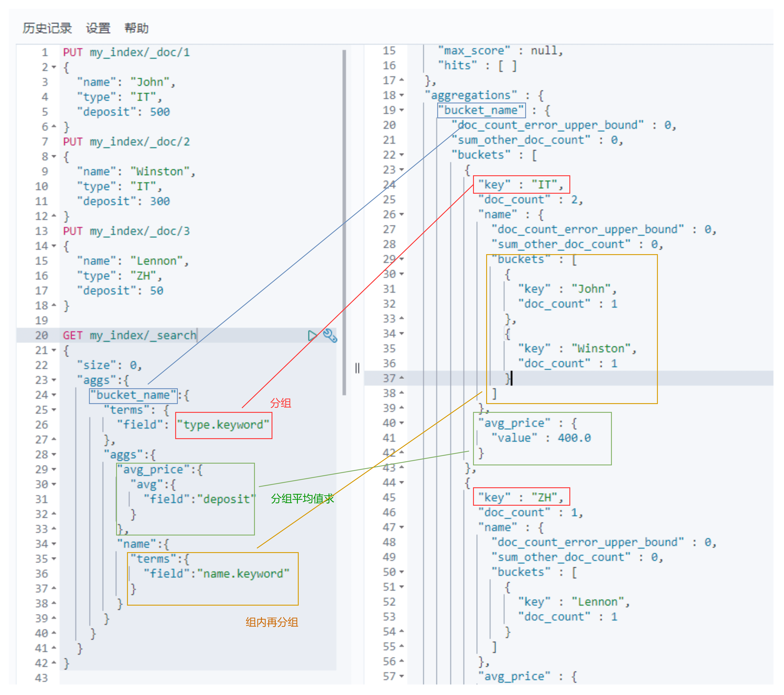
Task: Click "key" : "ZH" in the response
Action: 521,498
